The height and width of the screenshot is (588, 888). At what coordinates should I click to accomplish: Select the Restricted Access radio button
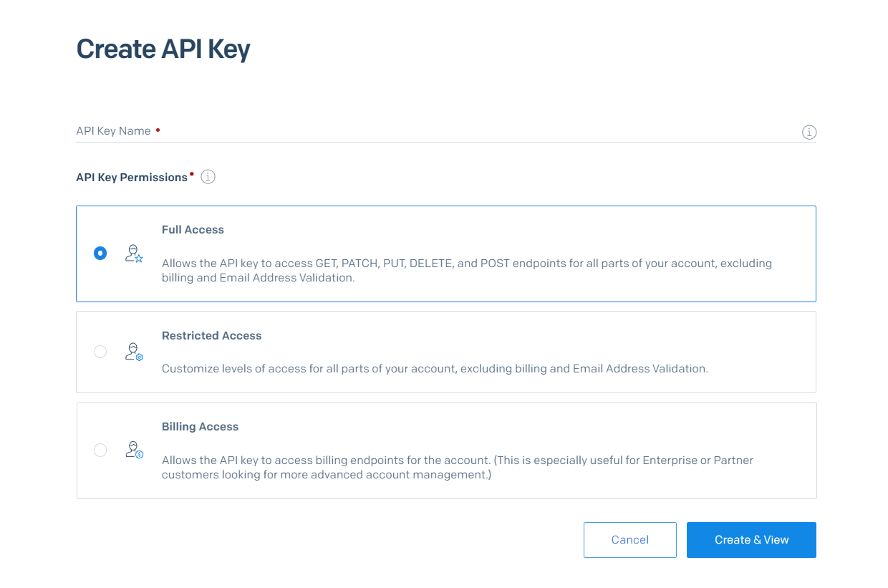click(100, 352)
